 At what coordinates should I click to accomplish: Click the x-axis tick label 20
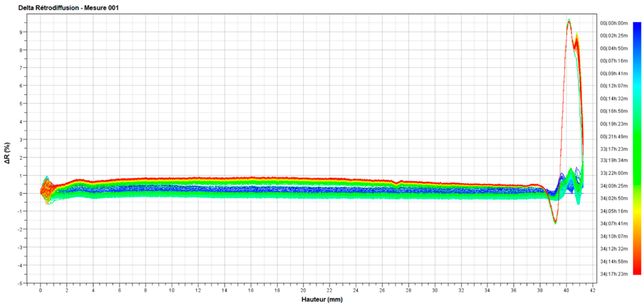click(x=303, y=290)
